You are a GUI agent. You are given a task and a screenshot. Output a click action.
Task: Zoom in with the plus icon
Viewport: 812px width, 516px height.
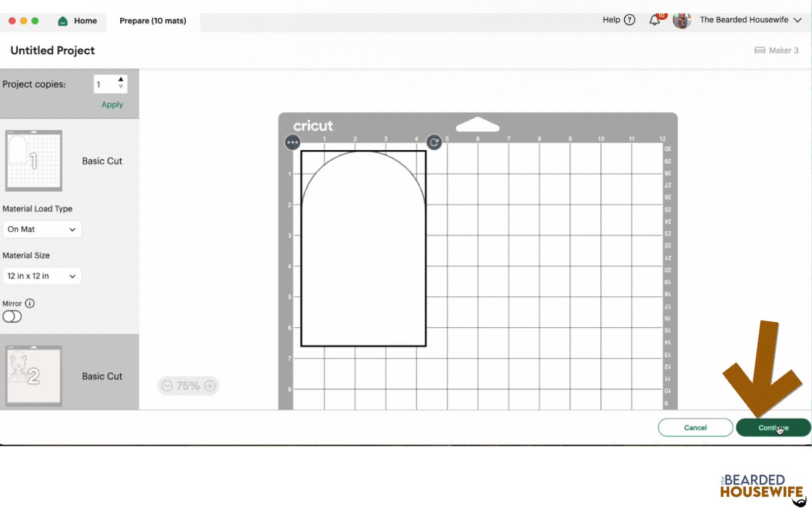pyautogui.click(x=210, y=386)
